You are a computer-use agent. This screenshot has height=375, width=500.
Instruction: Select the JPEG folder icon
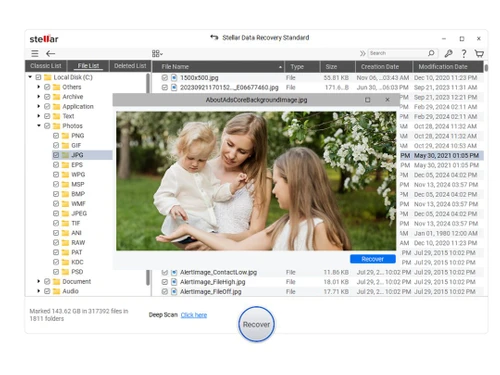coord(65,213)
